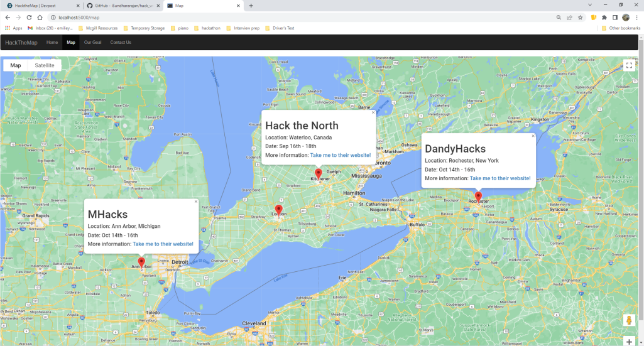Click the Mississauga label on the map
The height and width of the screenshot is (346, 644).
pyautogui.click(x=366, y=176)
